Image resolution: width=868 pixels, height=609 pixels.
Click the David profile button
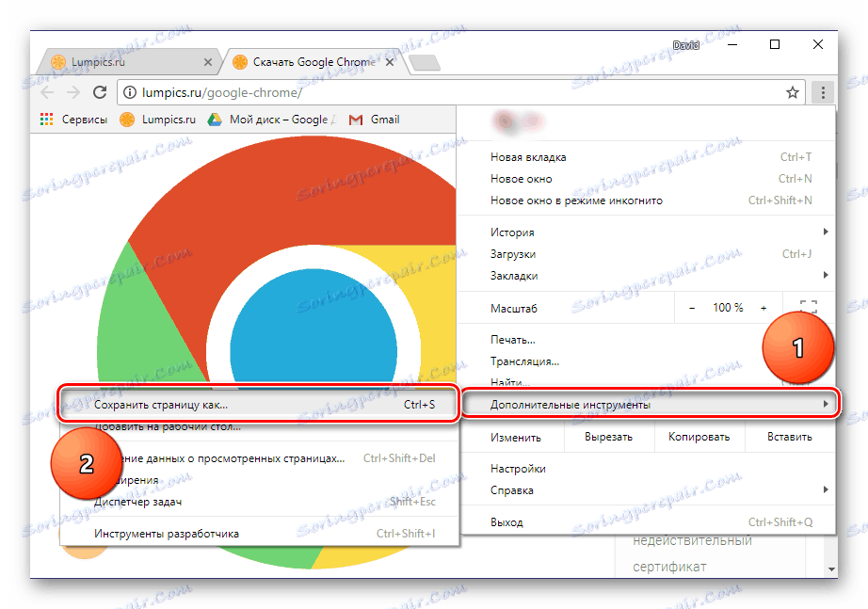[686, 45]
